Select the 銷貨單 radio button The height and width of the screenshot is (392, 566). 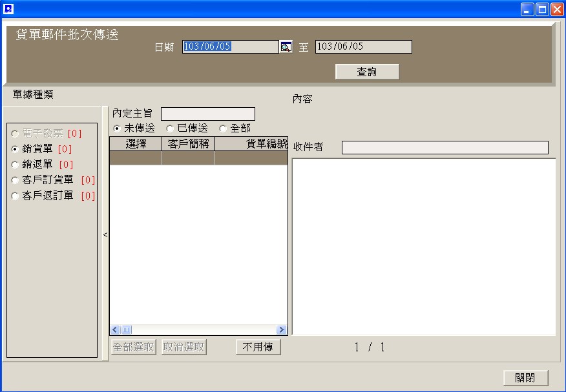point(15,149)
